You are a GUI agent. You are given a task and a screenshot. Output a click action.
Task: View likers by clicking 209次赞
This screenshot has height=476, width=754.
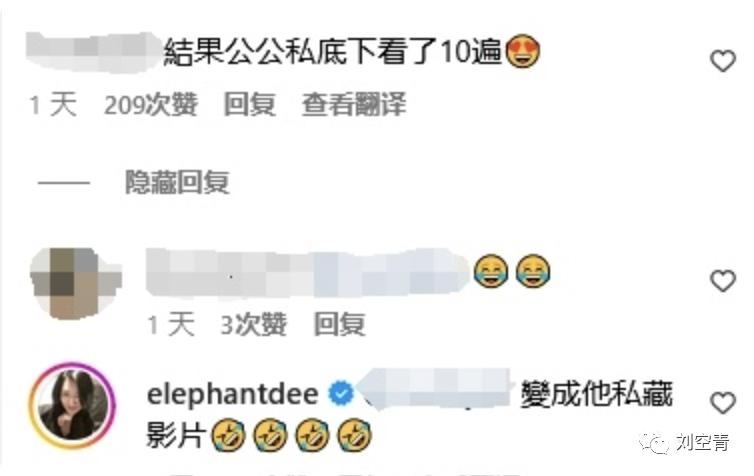pyautogui.click(x=151, y=104)
